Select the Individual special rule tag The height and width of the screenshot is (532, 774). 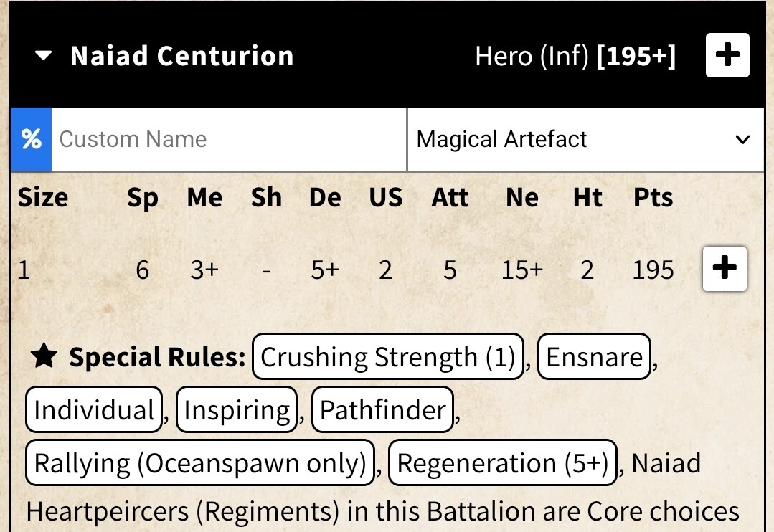93,410
